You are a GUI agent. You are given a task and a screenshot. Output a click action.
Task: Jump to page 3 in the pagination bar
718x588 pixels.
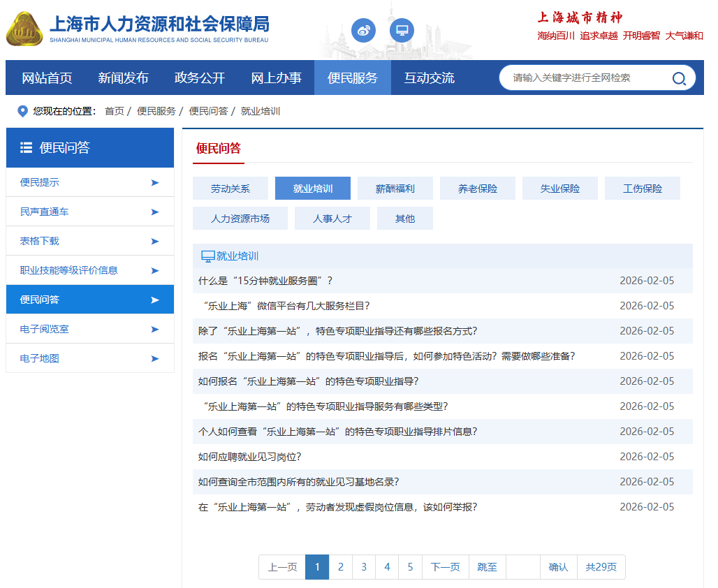click(x=364, y=567)
